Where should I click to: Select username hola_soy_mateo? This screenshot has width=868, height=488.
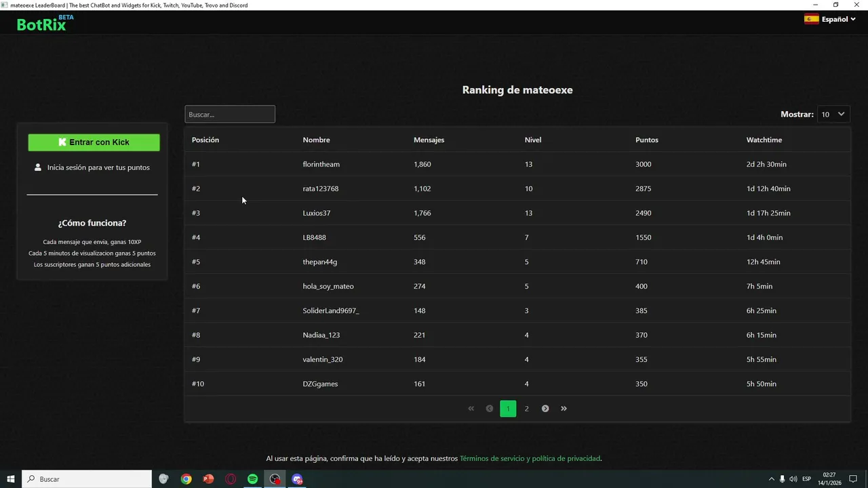point(328,286)
